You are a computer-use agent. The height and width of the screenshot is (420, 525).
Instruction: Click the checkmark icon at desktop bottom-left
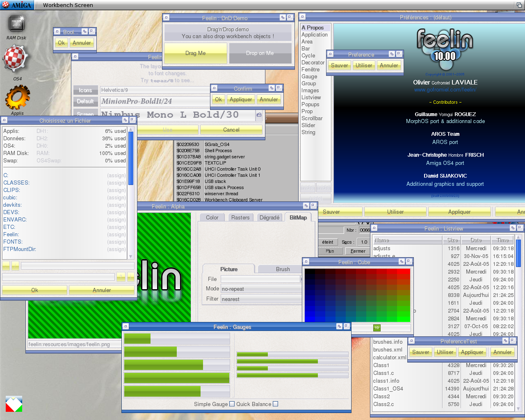(14, 404)
